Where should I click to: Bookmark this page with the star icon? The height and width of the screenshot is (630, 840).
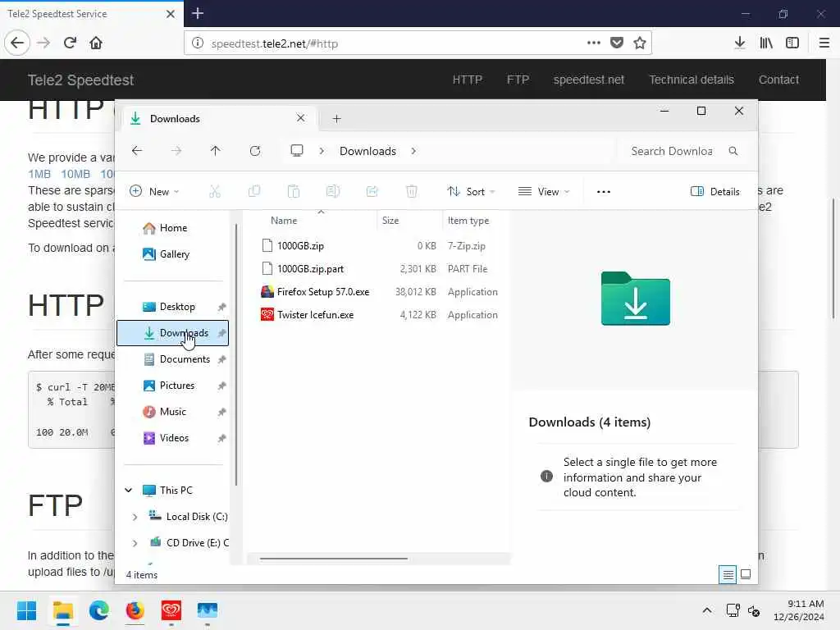click(x=640, y=43)
